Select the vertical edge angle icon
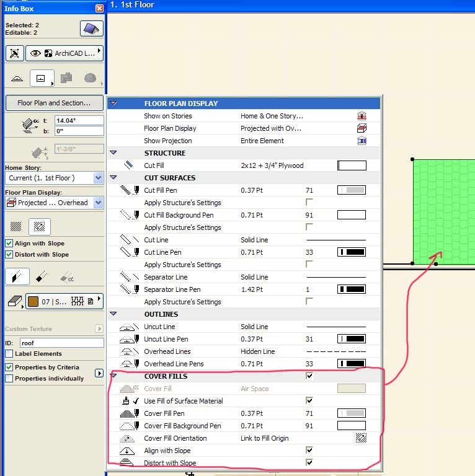The width and height of the screenshot is (475, 476). pos(17,276)
